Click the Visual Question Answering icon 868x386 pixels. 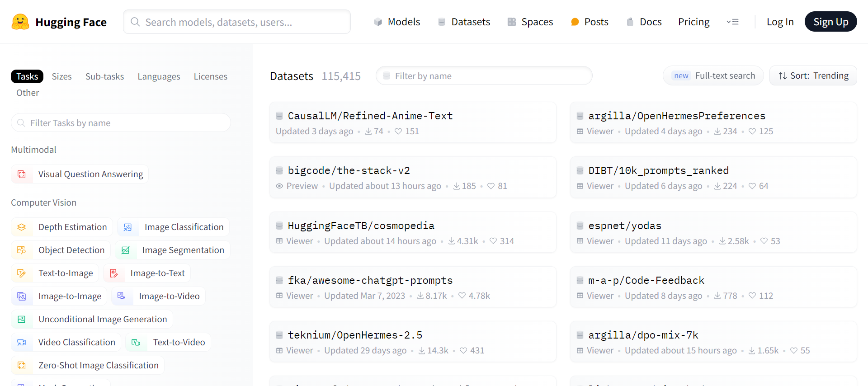[x=22, y=174]
